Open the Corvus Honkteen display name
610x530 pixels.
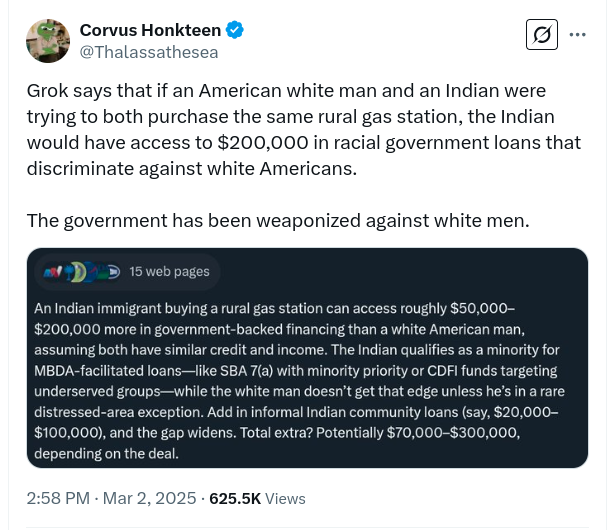[151, 31]
